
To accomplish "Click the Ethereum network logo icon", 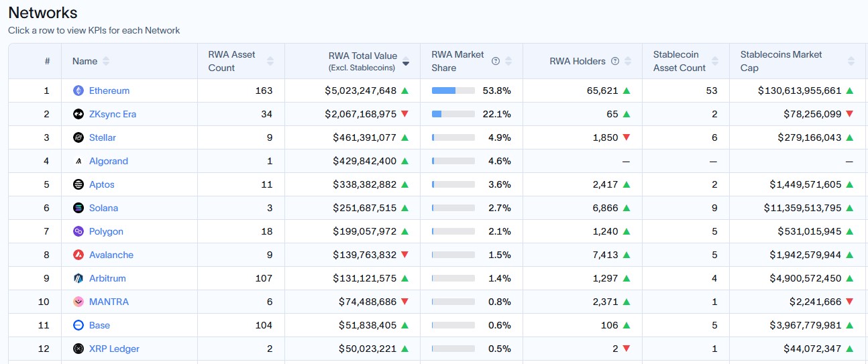I will click(x=78, y=90).
